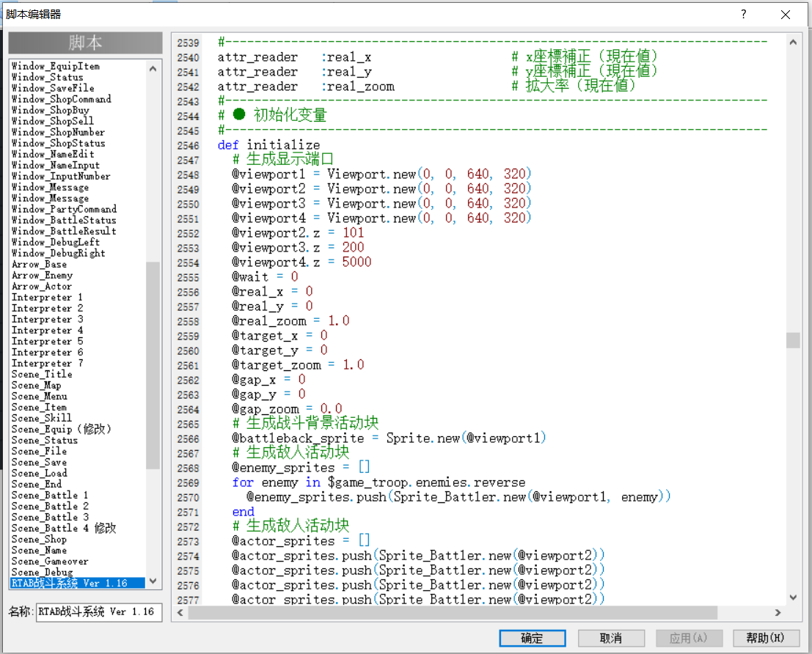Select highlighted RTAB战斗系统 Ver 1.16 list entry
812x654 pixels.
(78, 583)
